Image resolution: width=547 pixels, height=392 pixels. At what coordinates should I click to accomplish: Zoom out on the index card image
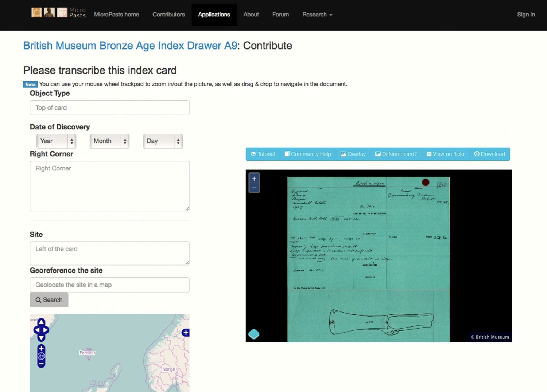[x=254, y=188]
